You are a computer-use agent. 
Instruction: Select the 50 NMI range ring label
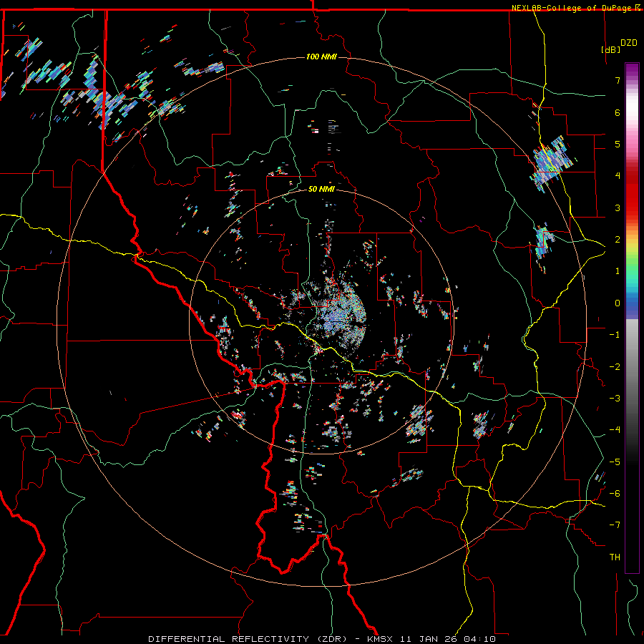coord(321,189)
